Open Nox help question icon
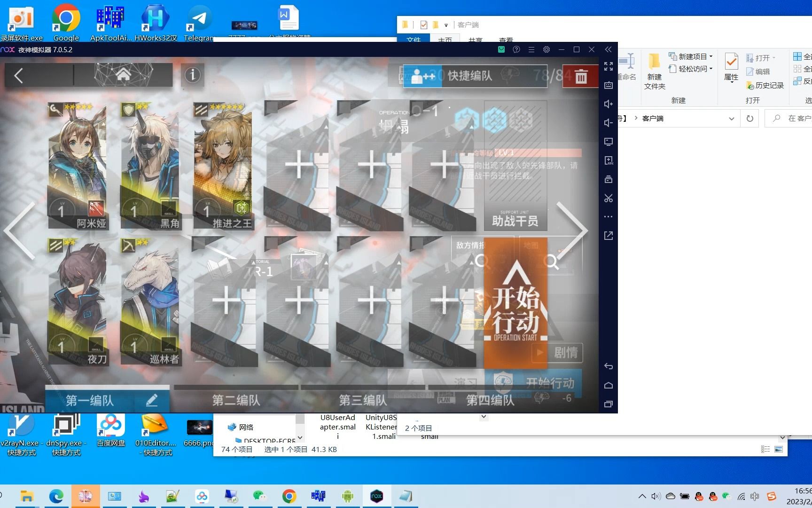The height and width of the screenshot is (508, 812). (x=516, y=49)
